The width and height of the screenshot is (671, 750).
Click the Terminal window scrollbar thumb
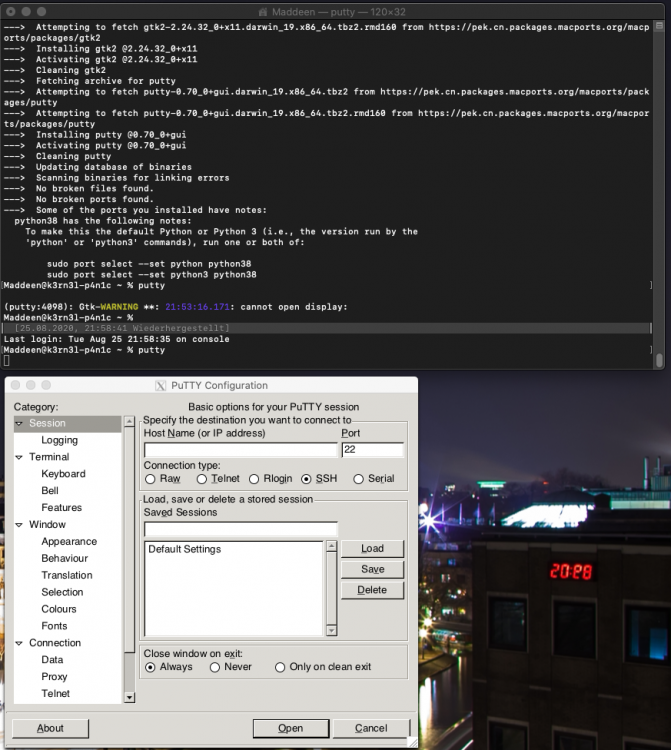pyautogui.click(x=660, y=359)
